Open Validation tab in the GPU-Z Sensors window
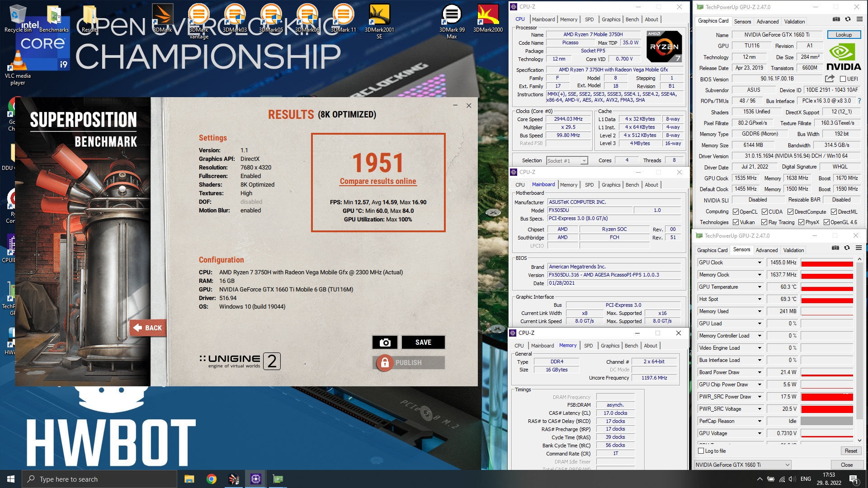 (x=793, y=250)
